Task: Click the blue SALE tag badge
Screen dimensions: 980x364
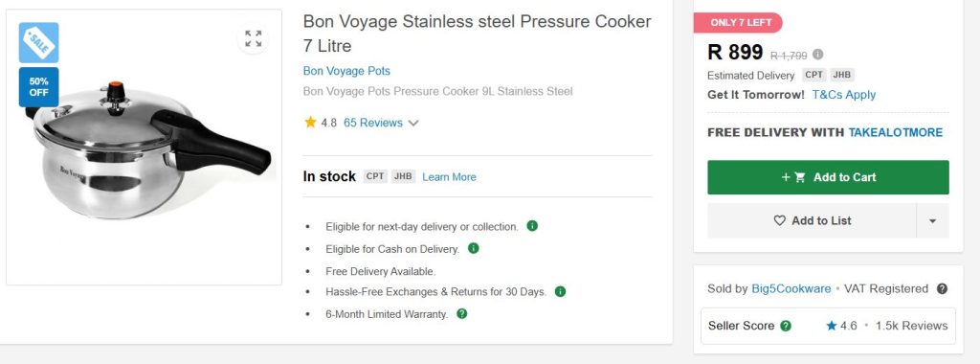Action: (38, 42)
